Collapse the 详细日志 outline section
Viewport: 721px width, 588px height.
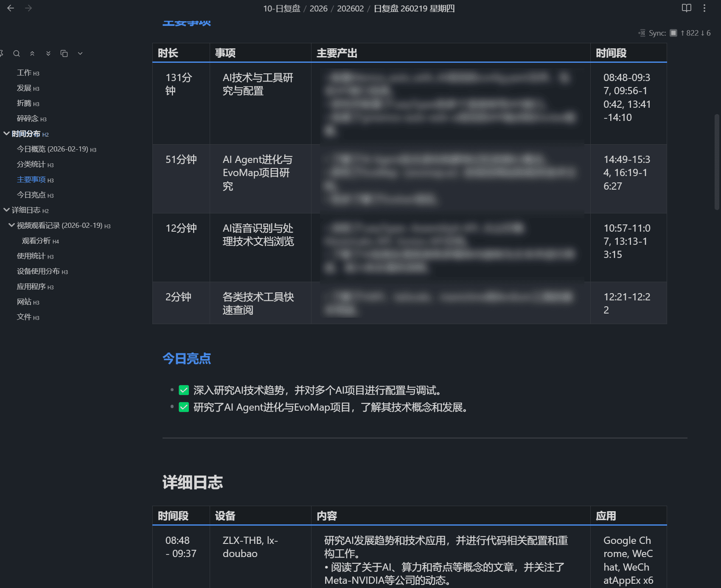(x=6, y=210)
